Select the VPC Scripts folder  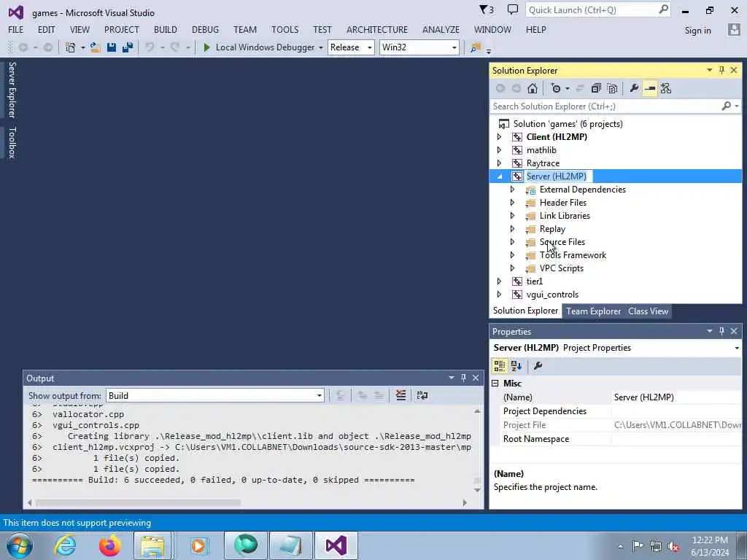561,268
